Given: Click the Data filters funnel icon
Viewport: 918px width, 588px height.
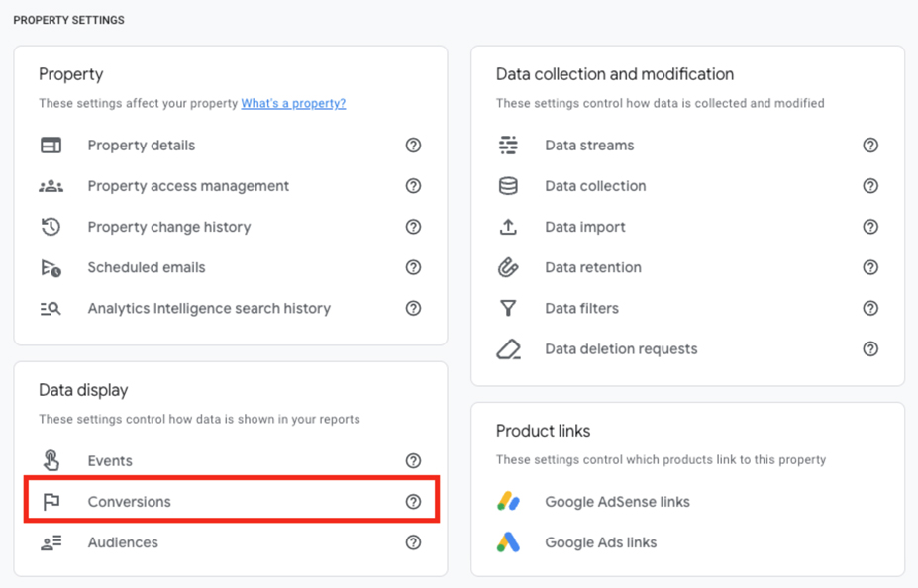Looking at the screenshot, I should point(508,308).
